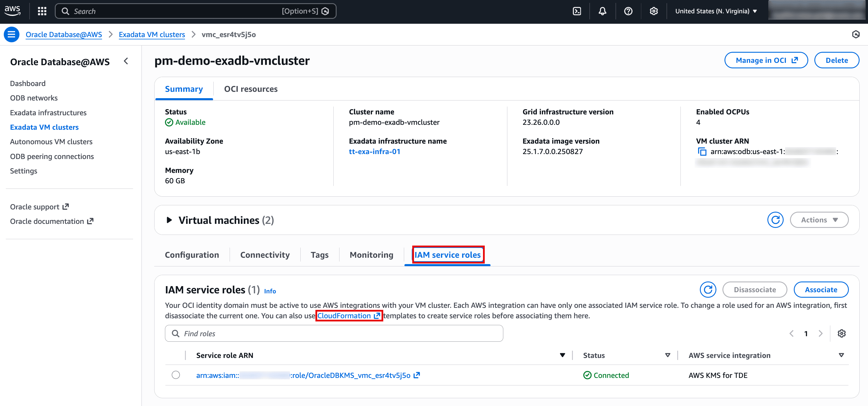
Task: Open the Oracle documentation external link
Action: tap(52, 221)
